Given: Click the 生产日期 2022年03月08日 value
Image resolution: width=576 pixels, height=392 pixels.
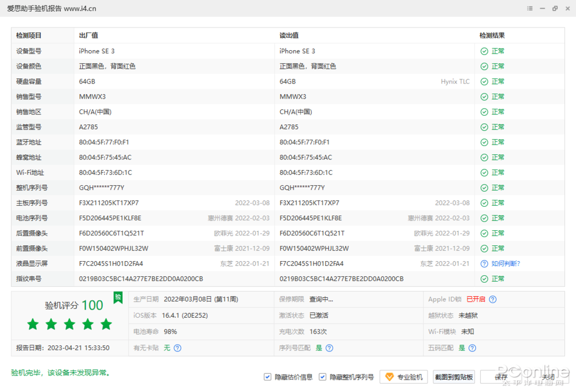Looking at the screenshot, I should click(x=201, y=299).
